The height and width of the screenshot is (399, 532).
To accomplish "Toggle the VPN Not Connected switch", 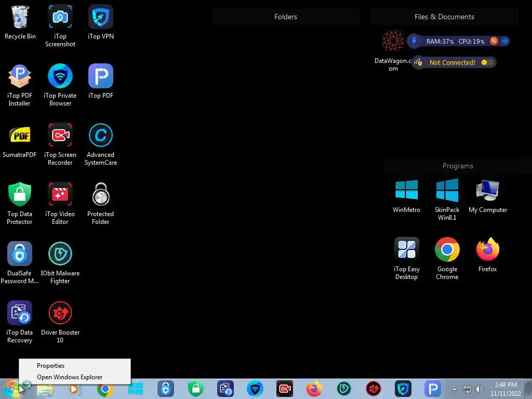I will click(x=487, y=62).
